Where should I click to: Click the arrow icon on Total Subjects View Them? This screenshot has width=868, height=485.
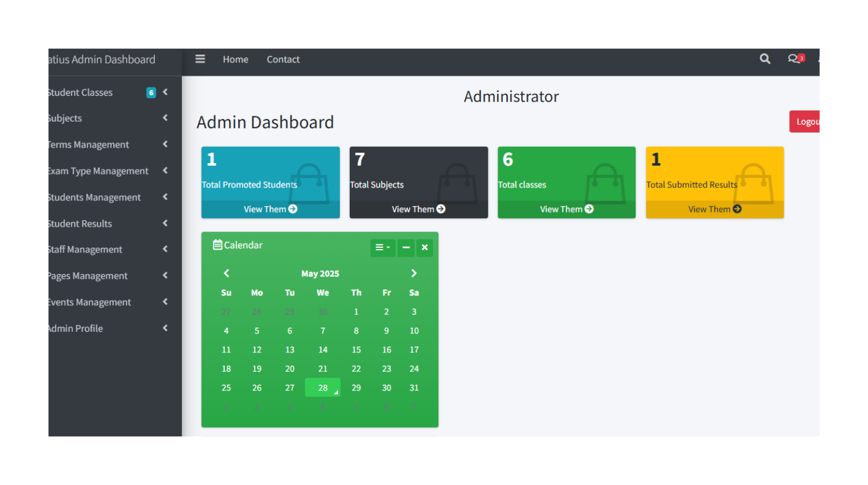click(441, 209)
